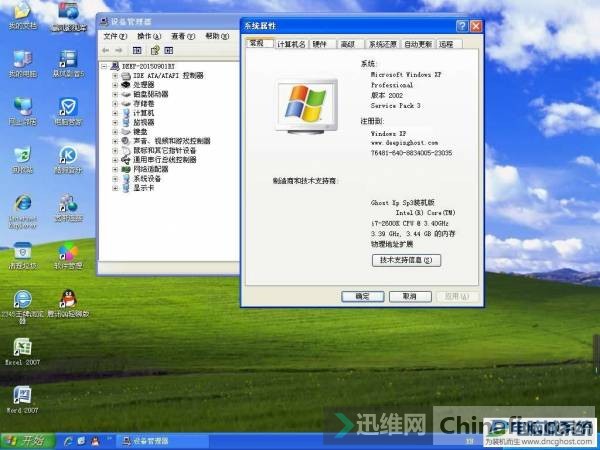The width and height of the screenshot is (600, 450).
Task: Collapse the root computer node in Device Manager
Action: [x=104, y=67]
